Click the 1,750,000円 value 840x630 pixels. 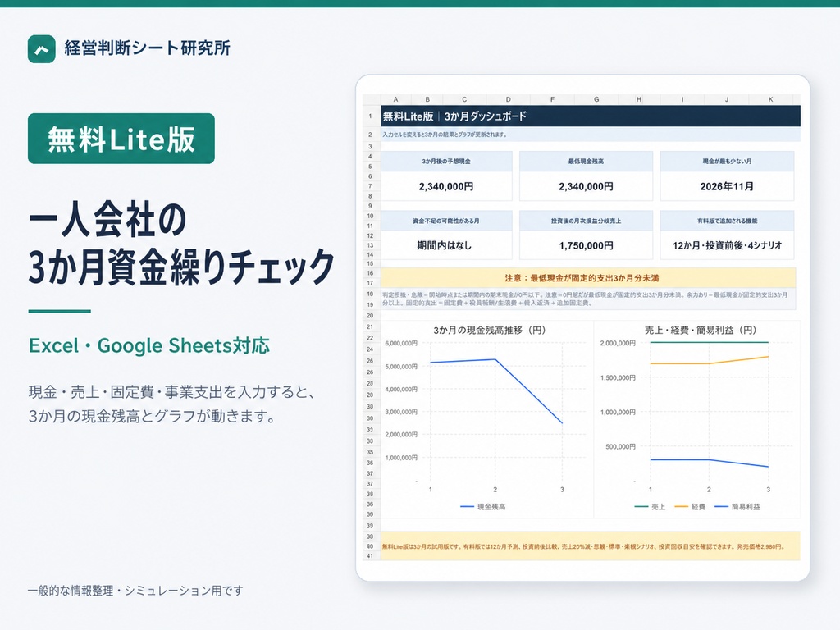tap(586, 245)
